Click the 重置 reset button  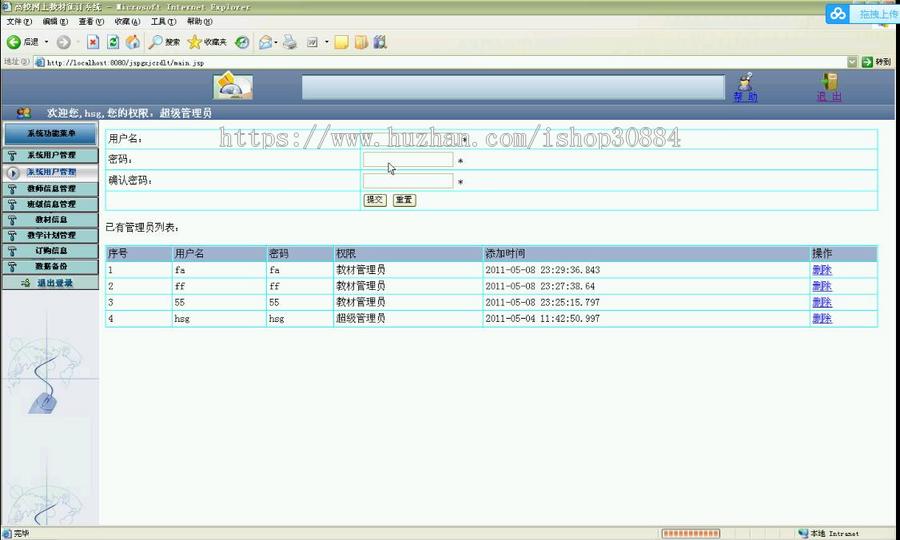[404, 200]
